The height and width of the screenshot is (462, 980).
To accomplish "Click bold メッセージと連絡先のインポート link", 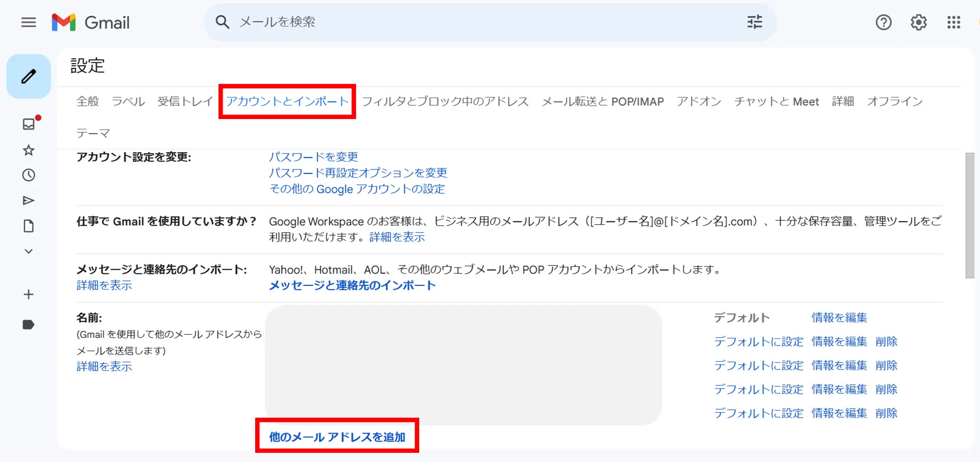I will (x=352, y=285).
